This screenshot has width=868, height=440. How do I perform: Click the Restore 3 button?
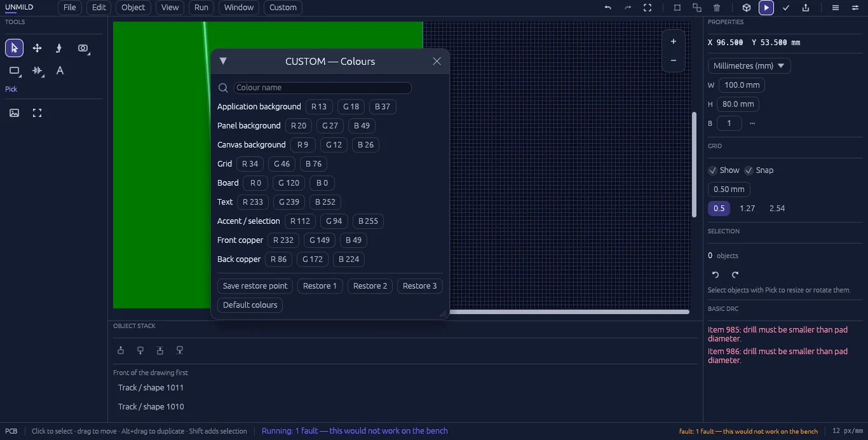pos(419,286)
